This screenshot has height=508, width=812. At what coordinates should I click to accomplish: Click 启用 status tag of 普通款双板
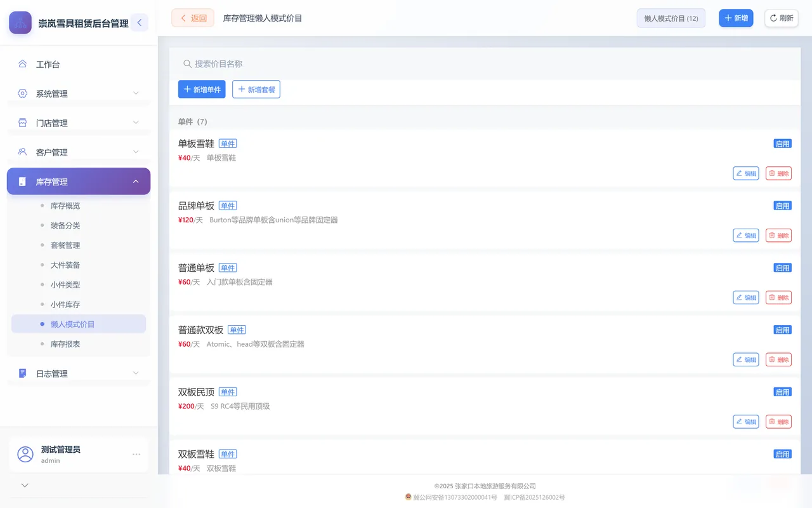coord(783,330)
